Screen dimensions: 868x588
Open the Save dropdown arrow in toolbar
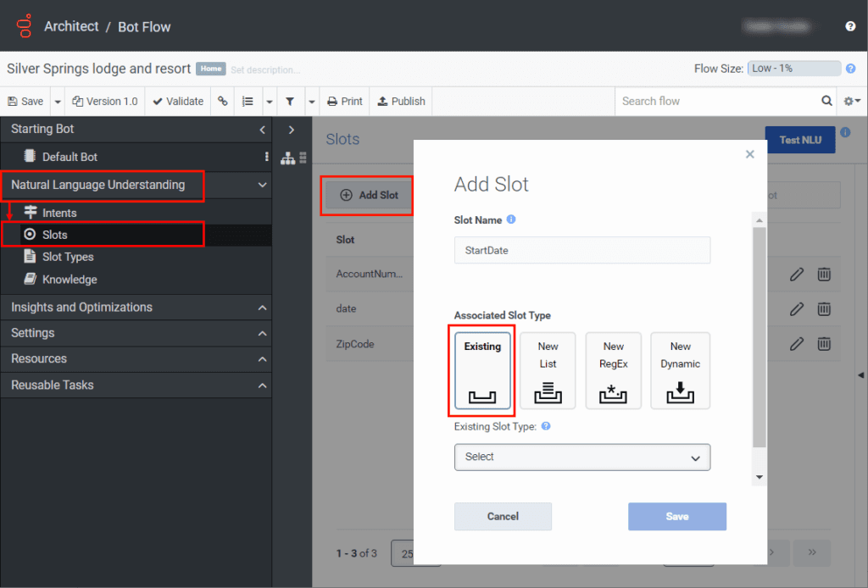(x=58, y=101)
